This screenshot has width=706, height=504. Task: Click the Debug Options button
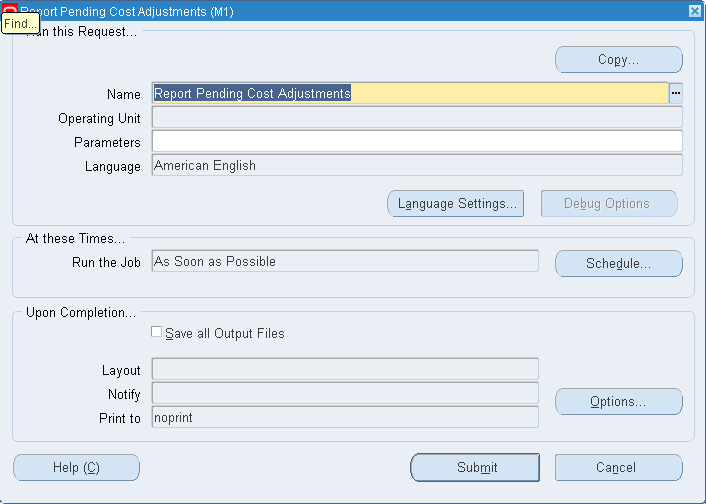tap(609, 204)
